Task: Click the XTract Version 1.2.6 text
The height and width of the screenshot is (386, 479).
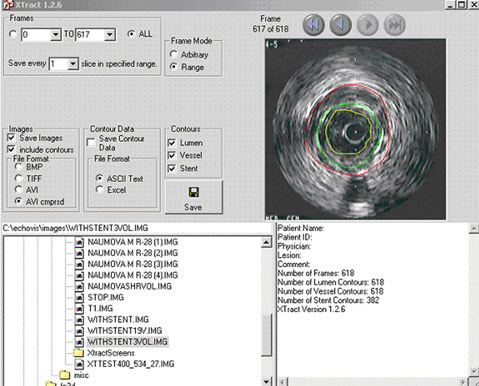Action: click(x=311, y=309)
